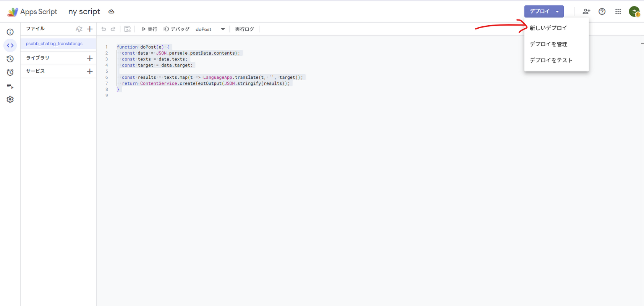
Task: Select 新しいデプロイ from the menu
Action: [x=548, y=28]
